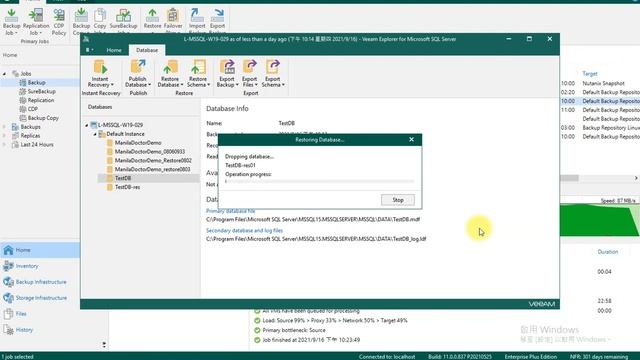Click the Backup Repository Linux target cell
The image size is (640, 360).
611,128
